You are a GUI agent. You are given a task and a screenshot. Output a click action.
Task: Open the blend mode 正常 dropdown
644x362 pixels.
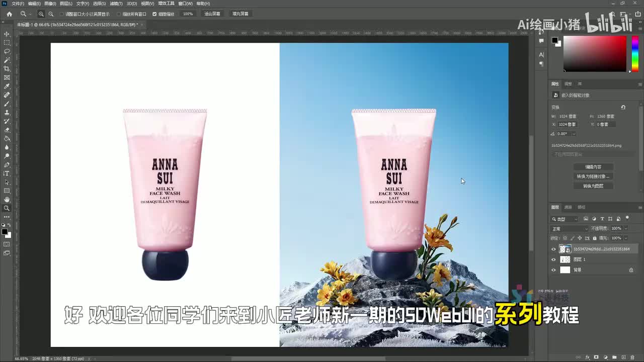click(x=570, y=229)
